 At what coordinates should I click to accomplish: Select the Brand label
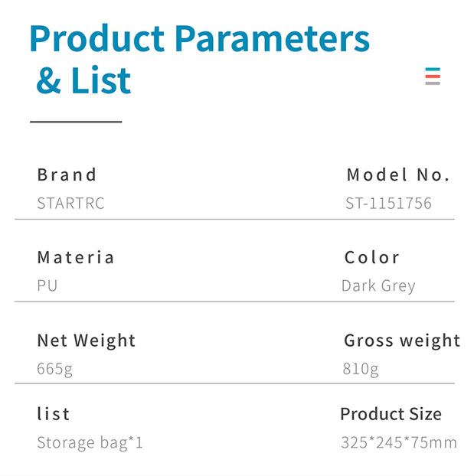click(67, 174)
